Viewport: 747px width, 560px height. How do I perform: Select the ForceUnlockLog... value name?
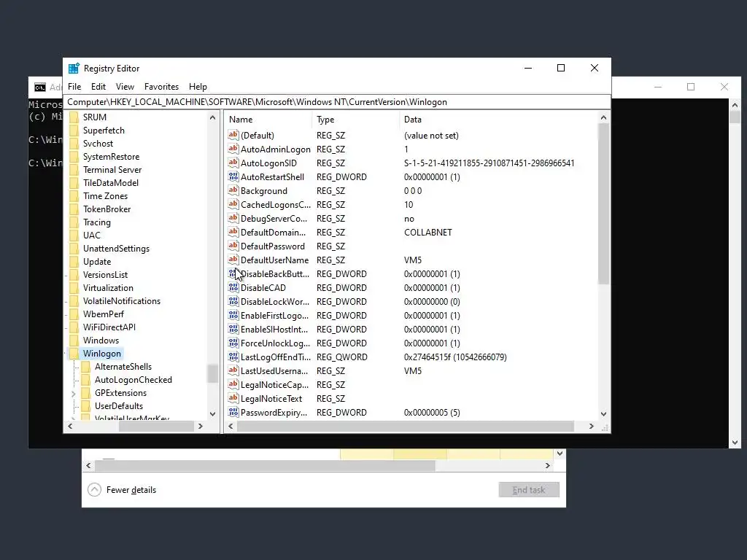pyautogui.click(x=275, y=343)
